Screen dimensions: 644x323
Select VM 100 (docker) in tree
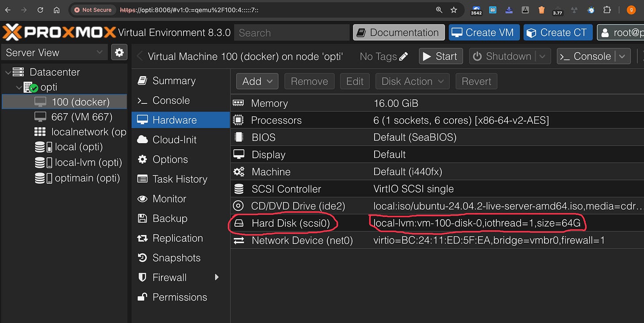[64, 102]
